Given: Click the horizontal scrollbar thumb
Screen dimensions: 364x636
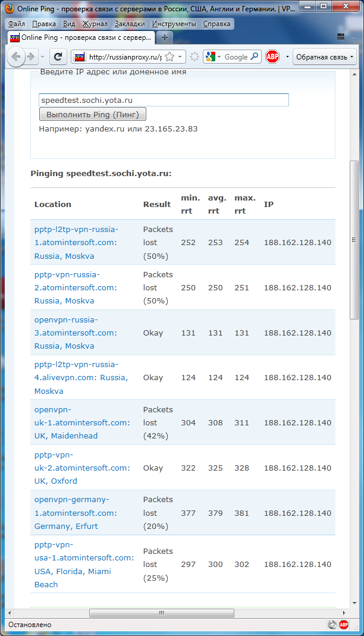Looking at the screenshot, I should pos(162,612).
